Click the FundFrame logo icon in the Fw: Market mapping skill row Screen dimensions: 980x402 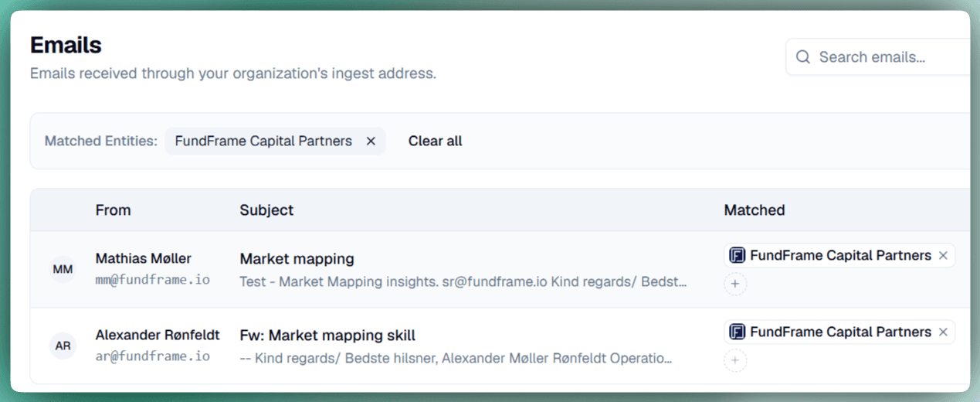click(x=738, y=332)
